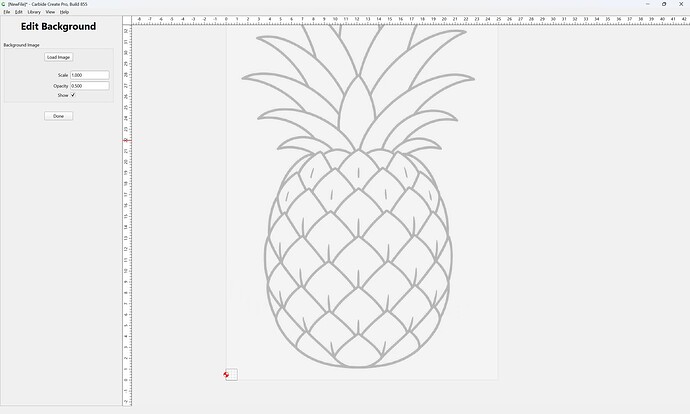Click the Carbide Create app icon in title bar
690x414 pixels.
click(4, 4)
